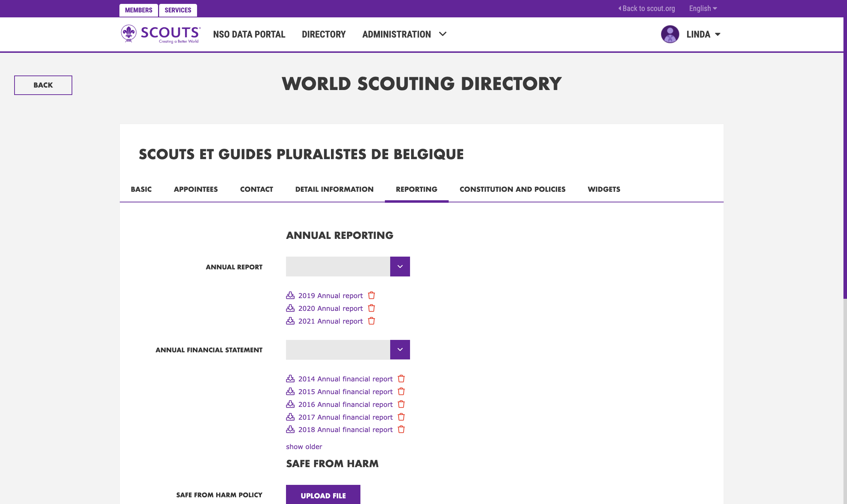Select the Reporting tab
The height and width of the screenshot is (504, 847).
click(x=416, y=189)
